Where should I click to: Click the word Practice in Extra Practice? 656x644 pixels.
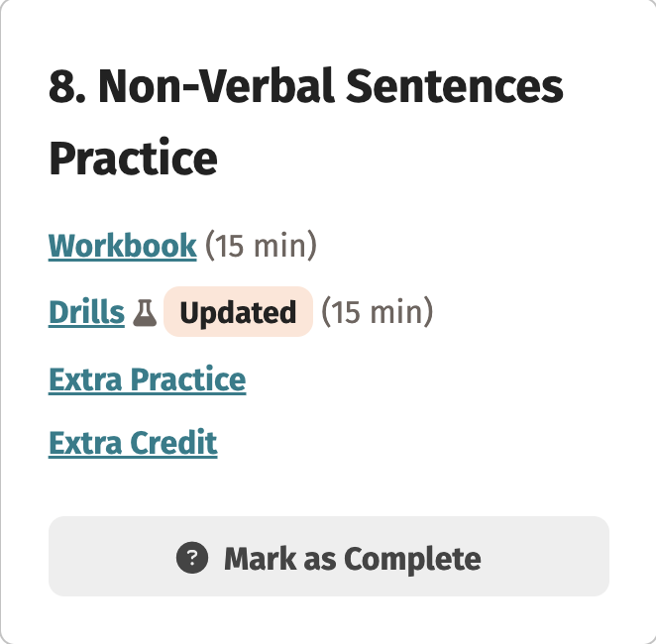(188, 379)
